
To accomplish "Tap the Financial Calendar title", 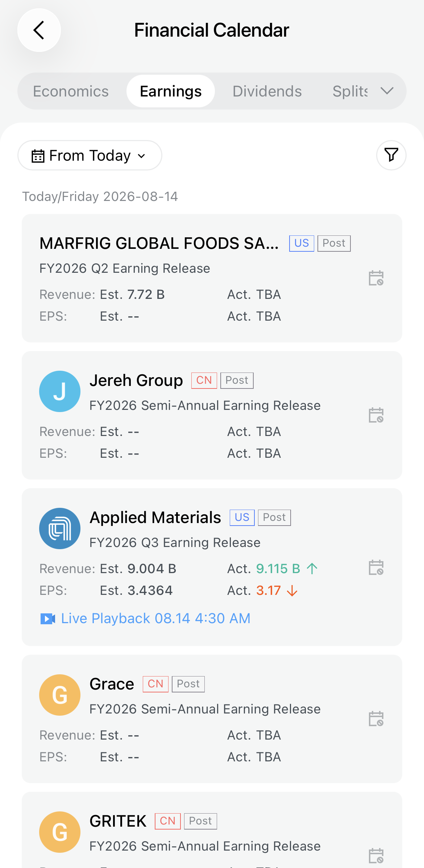I will pyautogui.click(x=212, y=30).
